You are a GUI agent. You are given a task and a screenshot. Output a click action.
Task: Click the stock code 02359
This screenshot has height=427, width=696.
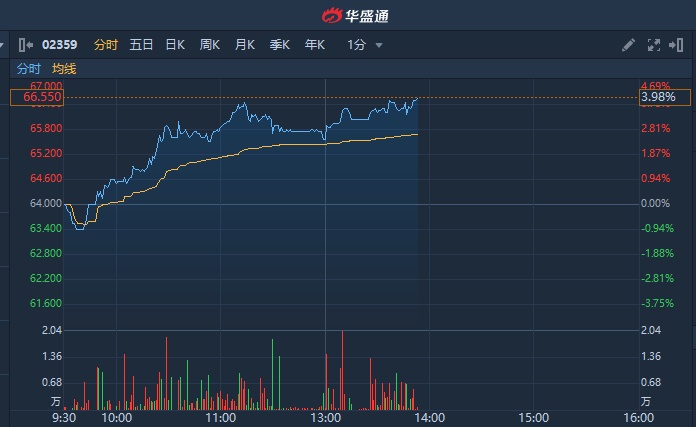pos(61,44)
